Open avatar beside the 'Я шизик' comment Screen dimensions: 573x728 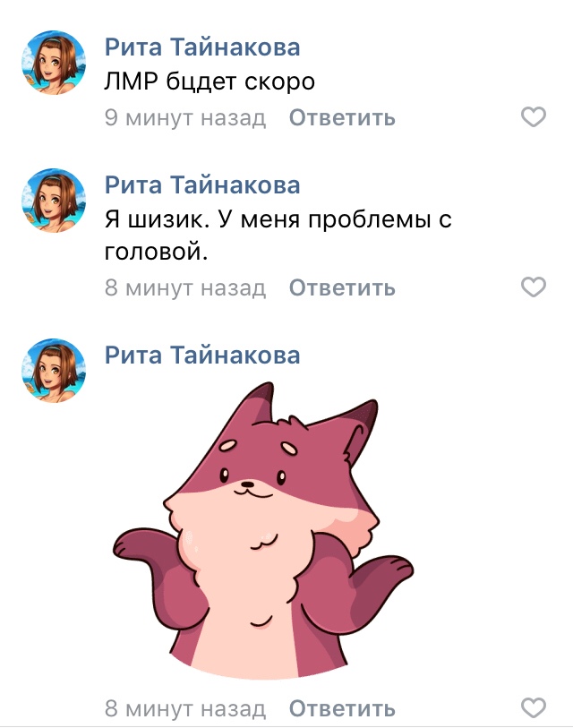pyautogui.click(x=54, y=200)
